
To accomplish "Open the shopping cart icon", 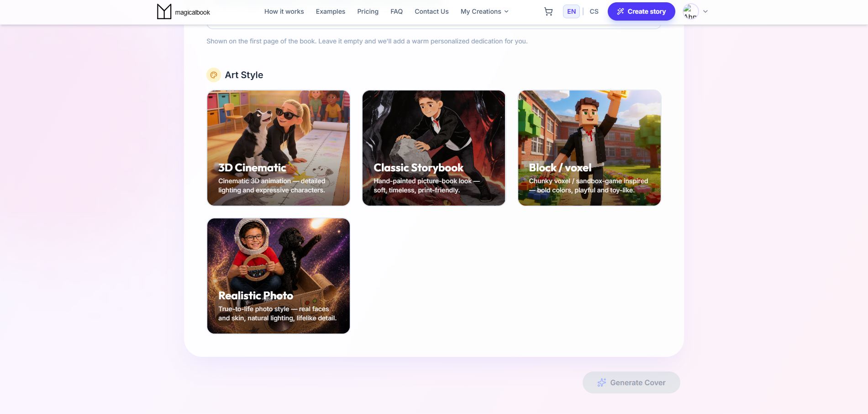I will click(548, 11).
